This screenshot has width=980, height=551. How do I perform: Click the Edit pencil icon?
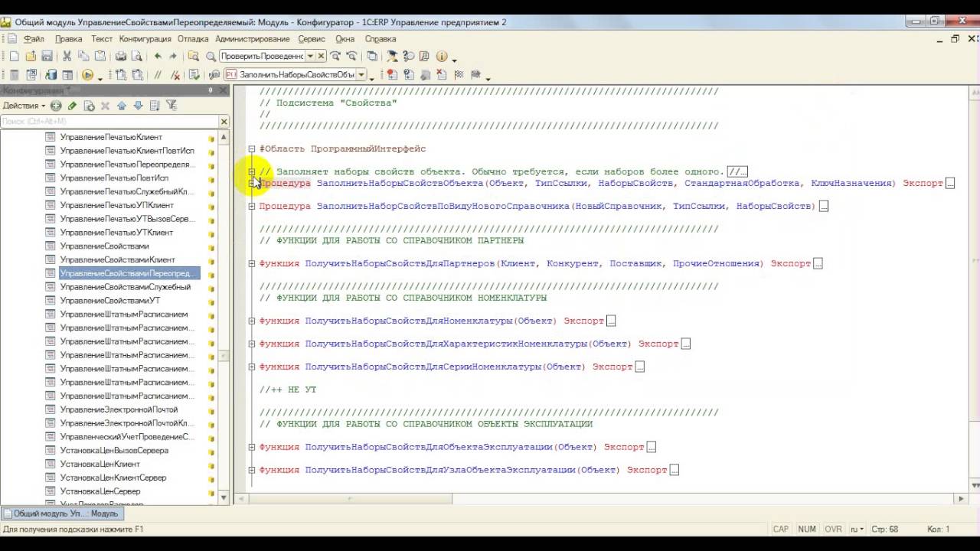(x=72, y=106)
